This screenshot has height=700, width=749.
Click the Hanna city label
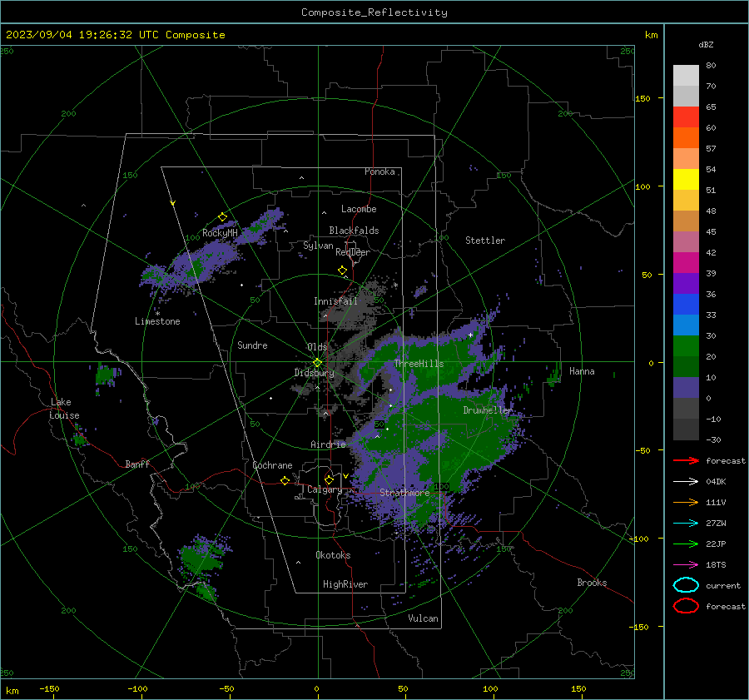(x=582, y=371)
